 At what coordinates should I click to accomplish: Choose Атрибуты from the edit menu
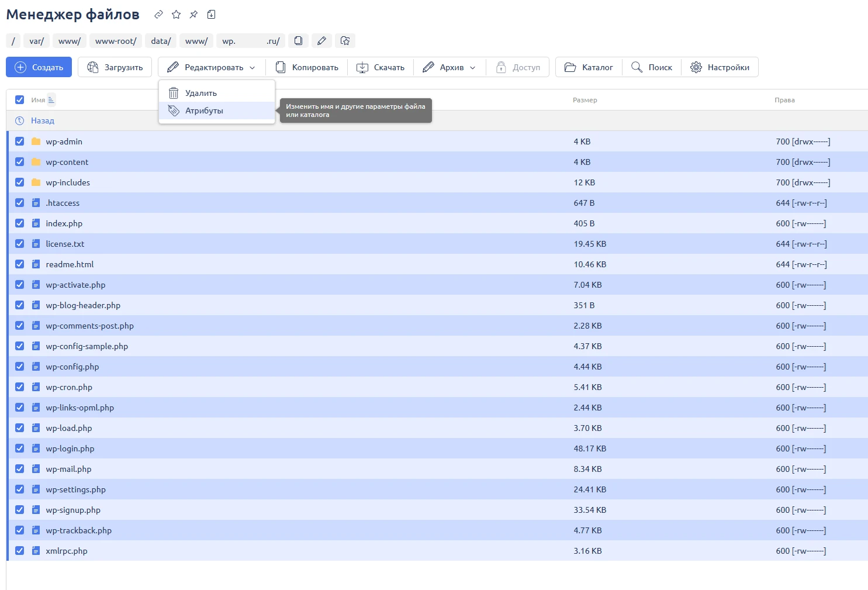(204, 111)
